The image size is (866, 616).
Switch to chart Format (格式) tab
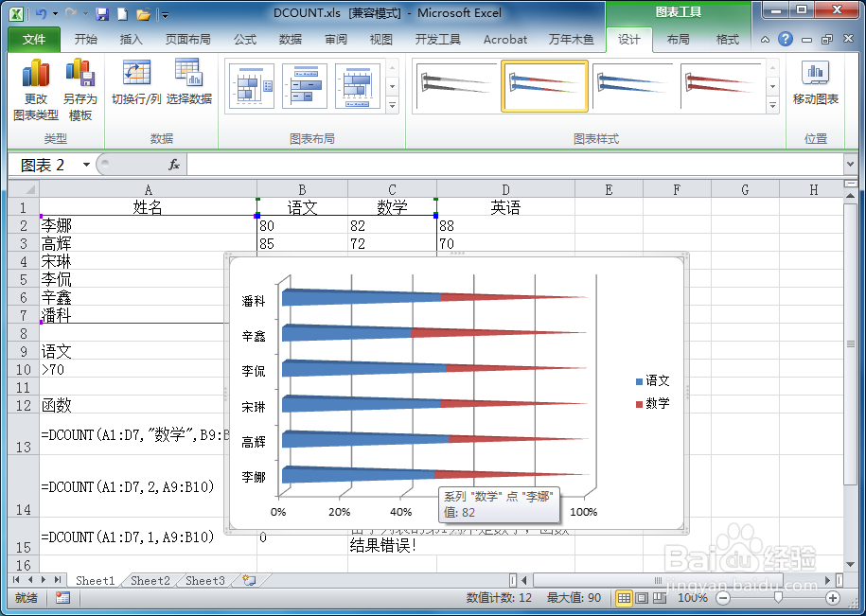click(728, 39)
